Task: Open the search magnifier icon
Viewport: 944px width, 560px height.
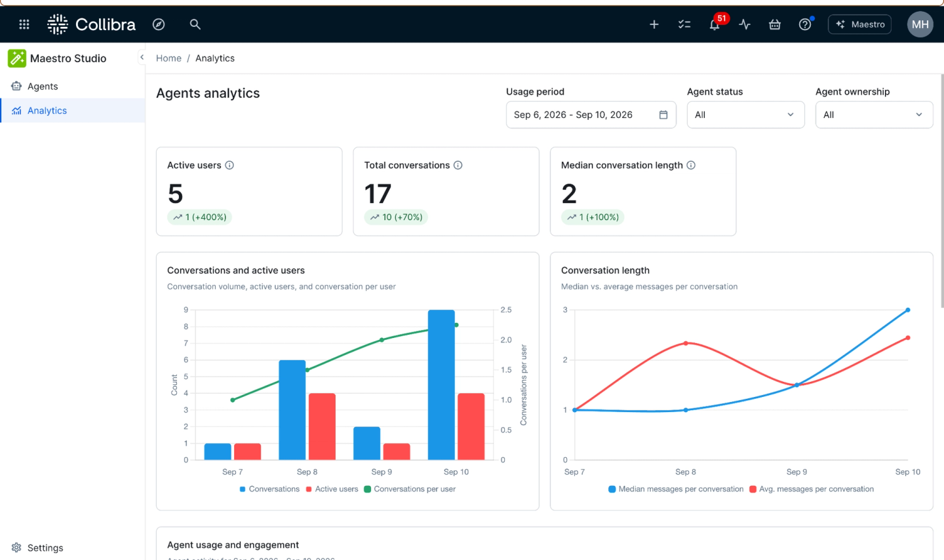Action: coord(195,24)
